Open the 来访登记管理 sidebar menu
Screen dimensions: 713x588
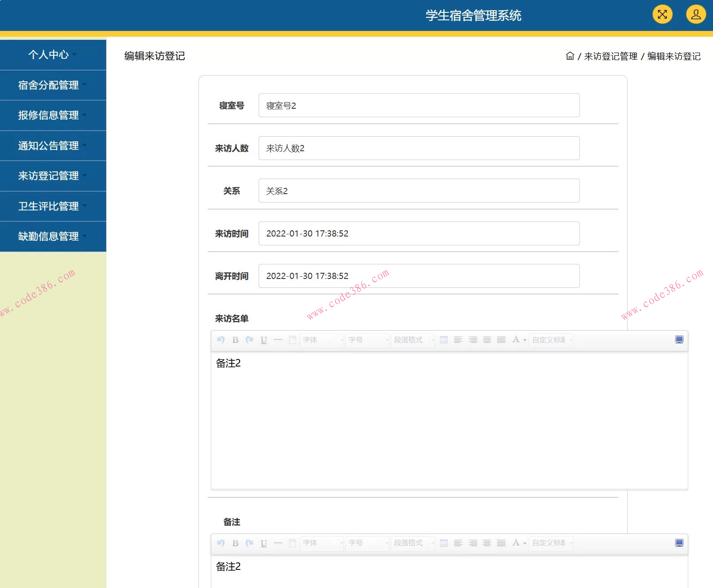(48, 176)
